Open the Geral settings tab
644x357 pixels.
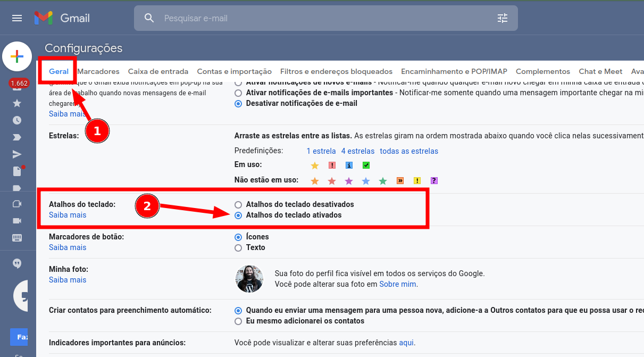pyautogui.click(x=58, y=71)
